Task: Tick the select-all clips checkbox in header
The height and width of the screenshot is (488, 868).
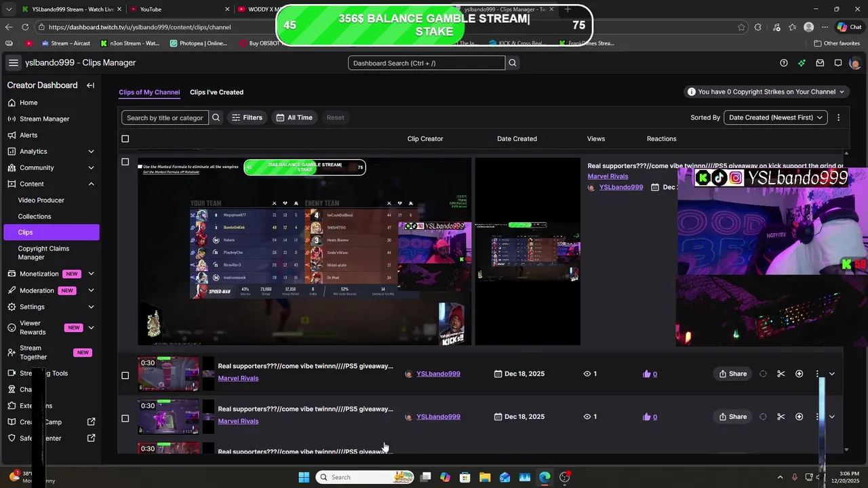Action: [x=125, y=139]
